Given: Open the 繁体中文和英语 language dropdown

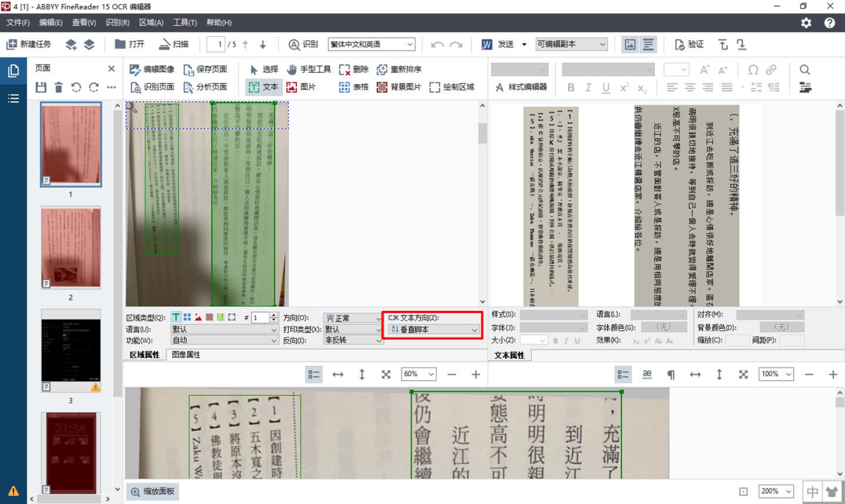Looking at the screenshot, I should [x=372, y=44].
